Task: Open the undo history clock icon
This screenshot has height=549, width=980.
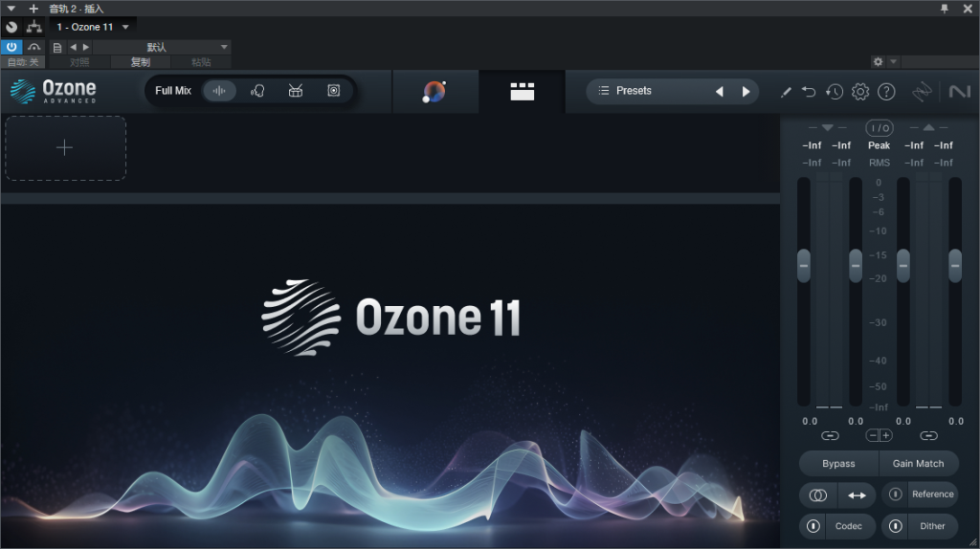Action: [835, 92]
